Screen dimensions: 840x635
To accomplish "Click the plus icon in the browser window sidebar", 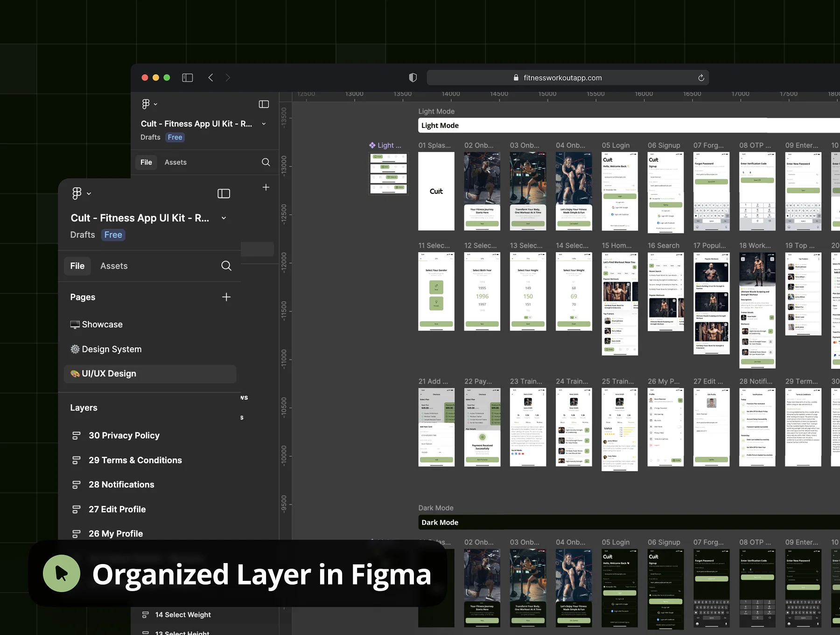I will 266,187.
